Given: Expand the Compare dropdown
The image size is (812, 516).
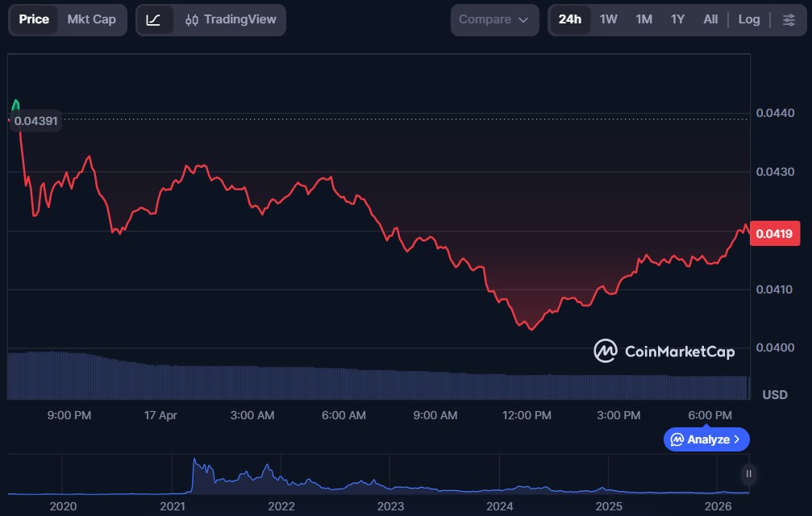Looking at the screenshot, I should click(493, 19).
